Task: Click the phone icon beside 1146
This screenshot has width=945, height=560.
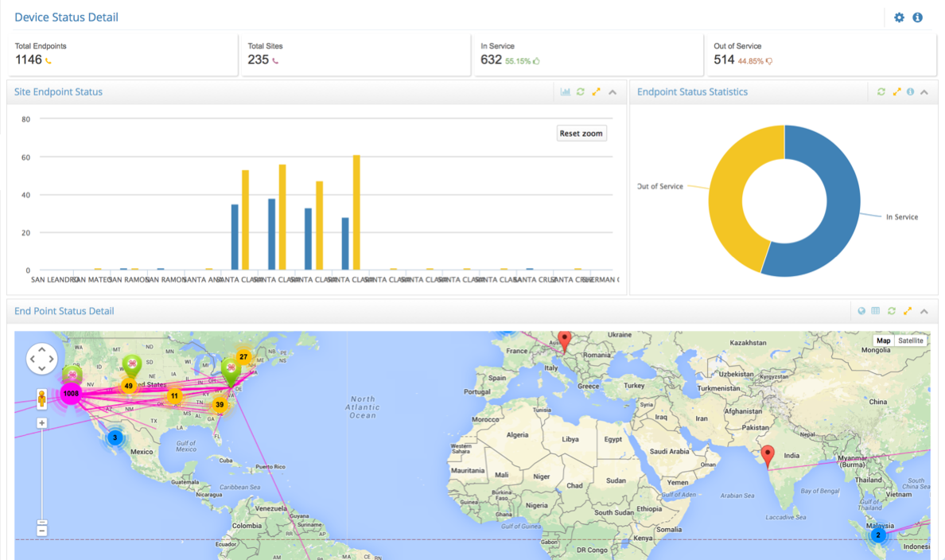Action: [49, 60]
